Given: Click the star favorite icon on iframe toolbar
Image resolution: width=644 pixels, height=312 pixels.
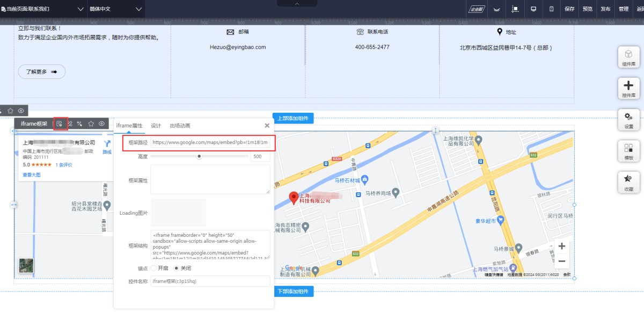Looking at the screenshot, I should click(x=91, y=124).
